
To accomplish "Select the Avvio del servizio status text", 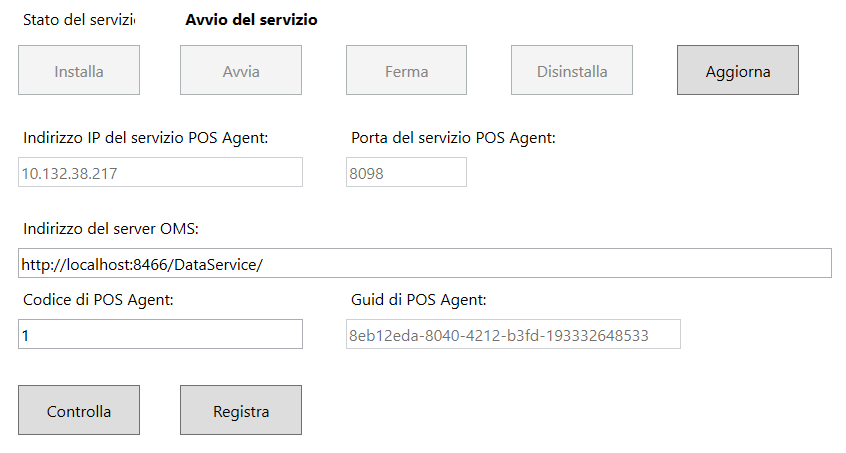I will tap(251, 20).
